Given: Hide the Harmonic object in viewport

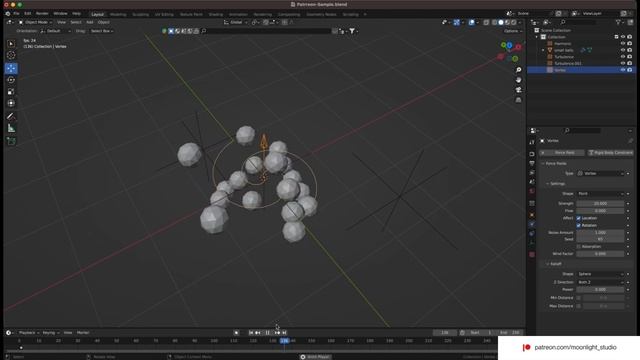Looking at the screenshot, I should click(623, 43).
